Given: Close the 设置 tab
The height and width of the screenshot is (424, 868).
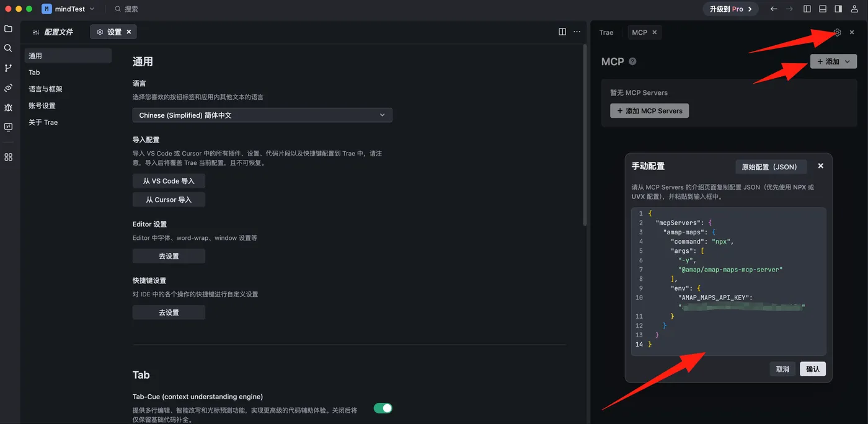Looking at the screenshot, I should point(129,32).
